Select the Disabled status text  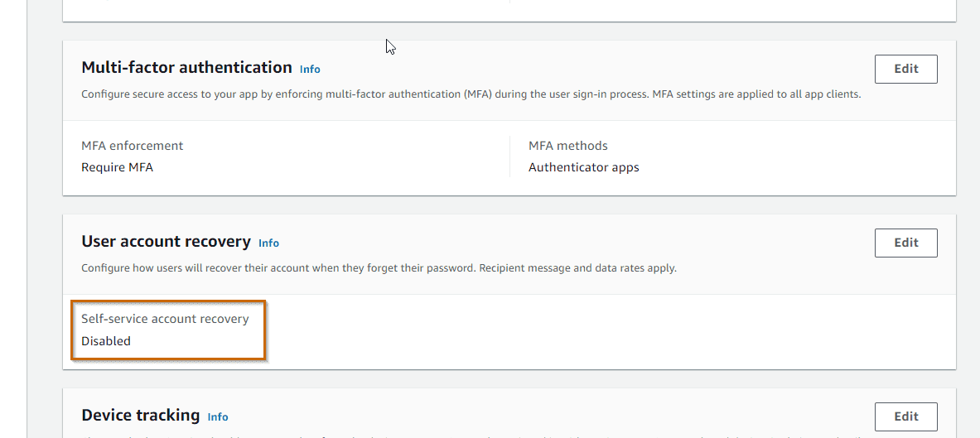point(106,341)
